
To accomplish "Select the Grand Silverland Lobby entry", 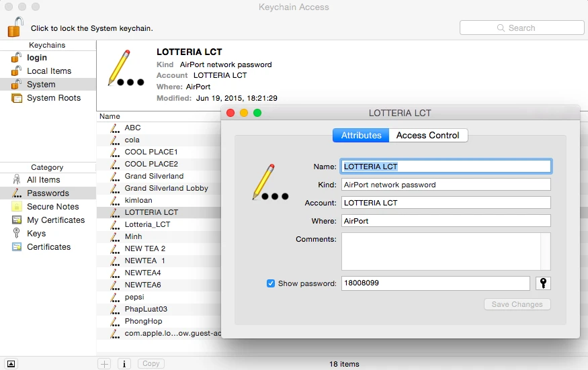I will 166,188.
